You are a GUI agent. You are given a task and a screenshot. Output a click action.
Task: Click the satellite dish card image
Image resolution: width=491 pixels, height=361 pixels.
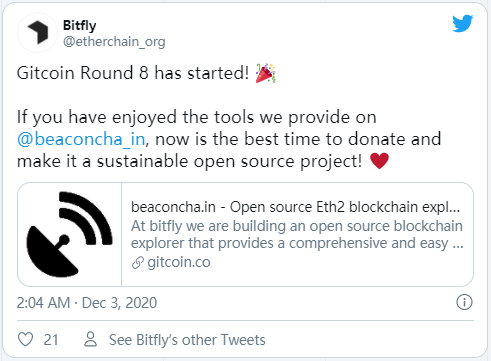[x=70, y=234]
